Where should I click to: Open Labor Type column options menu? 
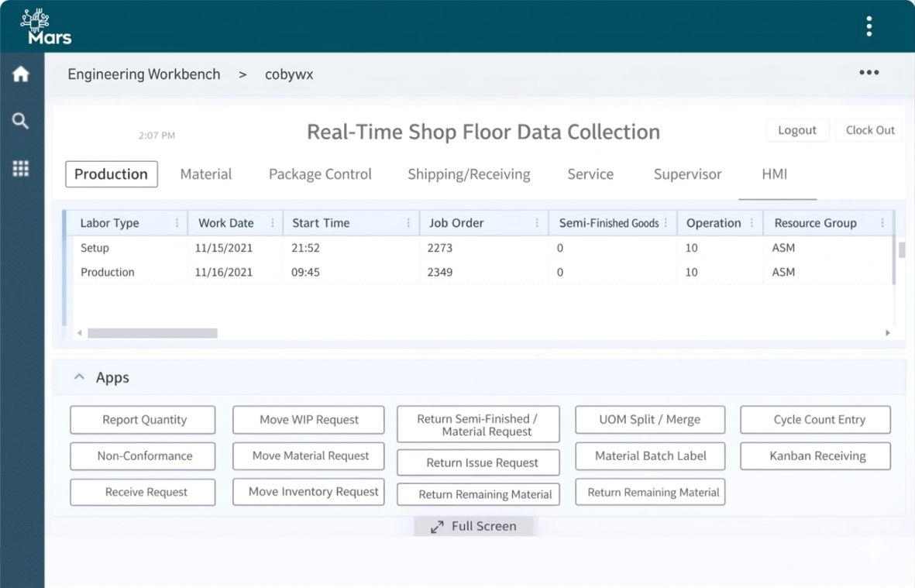[177, 223]
